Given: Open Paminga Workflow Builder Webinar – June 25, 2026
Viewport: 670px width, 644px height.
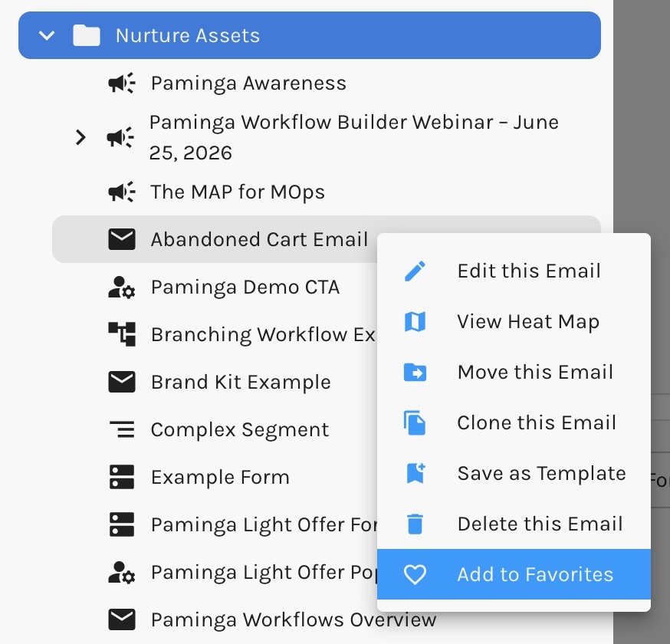Looking at the screenshot, I should (x=354, y=137).
